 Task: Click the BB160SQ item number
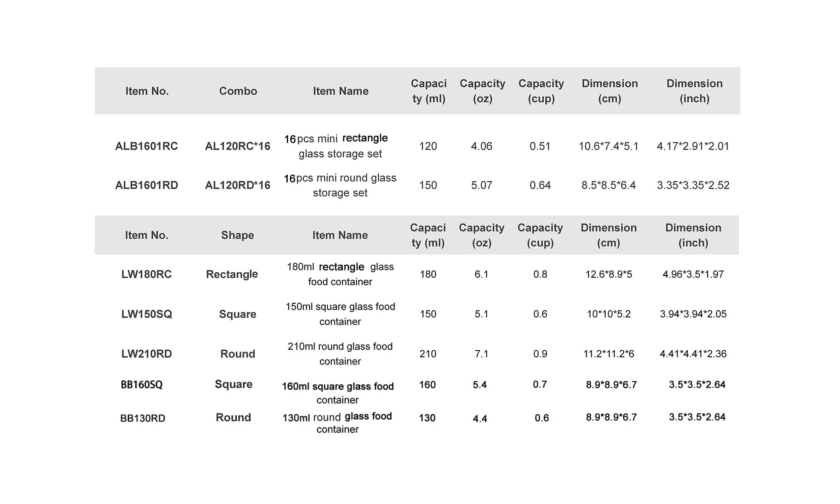point(142,385)
